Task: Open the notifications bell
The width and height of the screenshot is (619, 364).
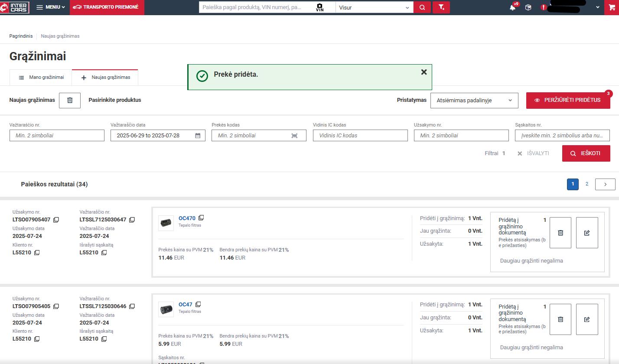Action: coord(512,7)
